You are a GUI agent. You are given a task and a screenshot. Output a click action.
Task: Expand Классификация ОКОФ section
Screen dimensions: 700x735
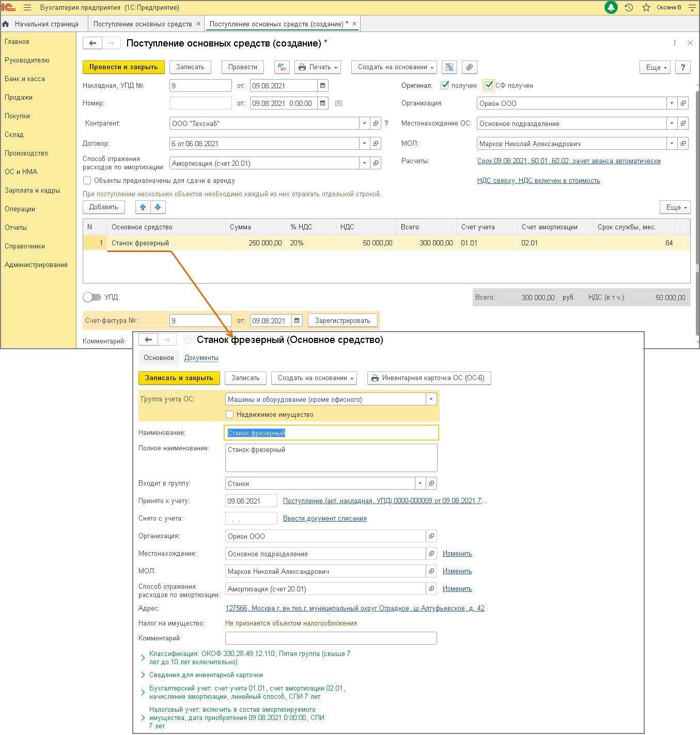tap(143, 658)
